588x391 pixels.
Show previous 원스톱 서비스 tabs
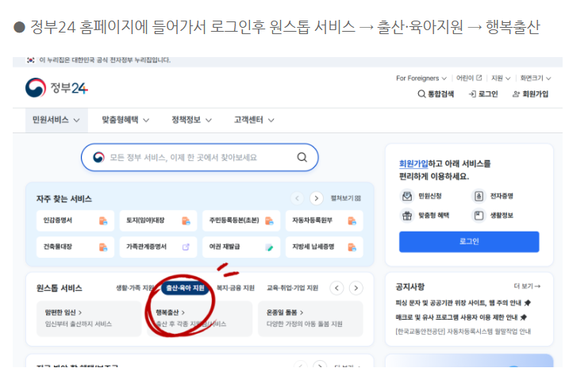coord(336,288)
